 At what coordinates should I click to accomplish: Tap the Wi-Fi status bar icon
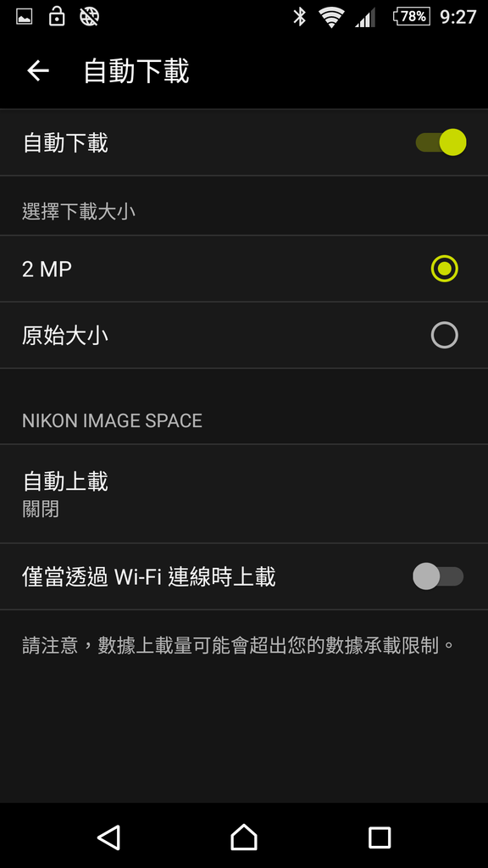tap(331, 17)
